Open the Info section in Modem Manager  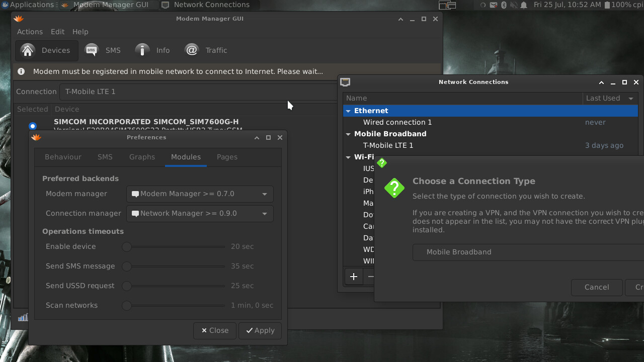coord(152,50)
